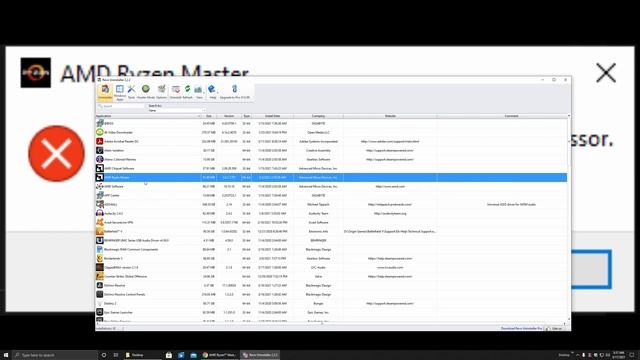Open the View toolbar menu

[x=199, y=92]
